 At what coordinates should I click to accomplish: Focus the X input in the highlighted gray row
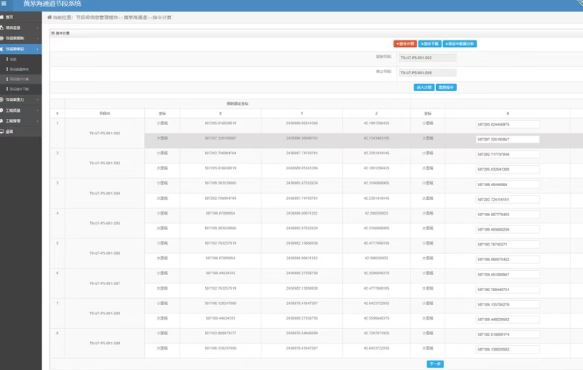pyautogui.click(x=508, y=139)
